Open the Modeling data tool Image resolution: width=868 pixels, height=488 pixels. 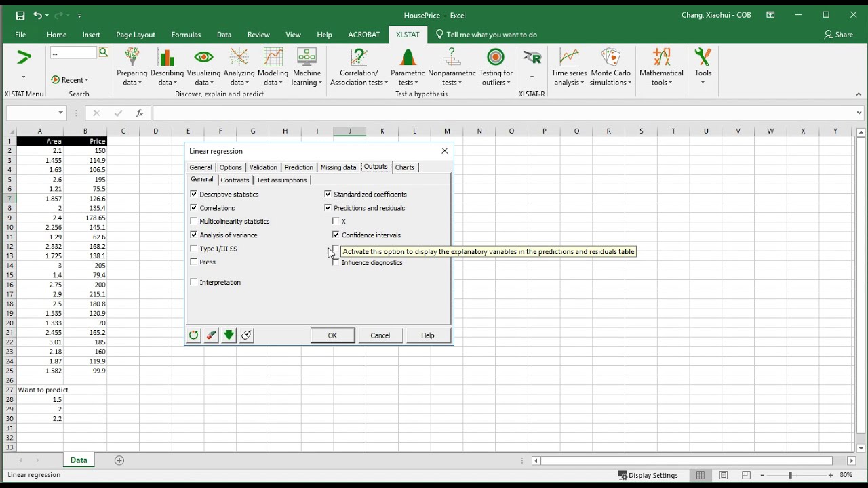[x=273, y=67]
